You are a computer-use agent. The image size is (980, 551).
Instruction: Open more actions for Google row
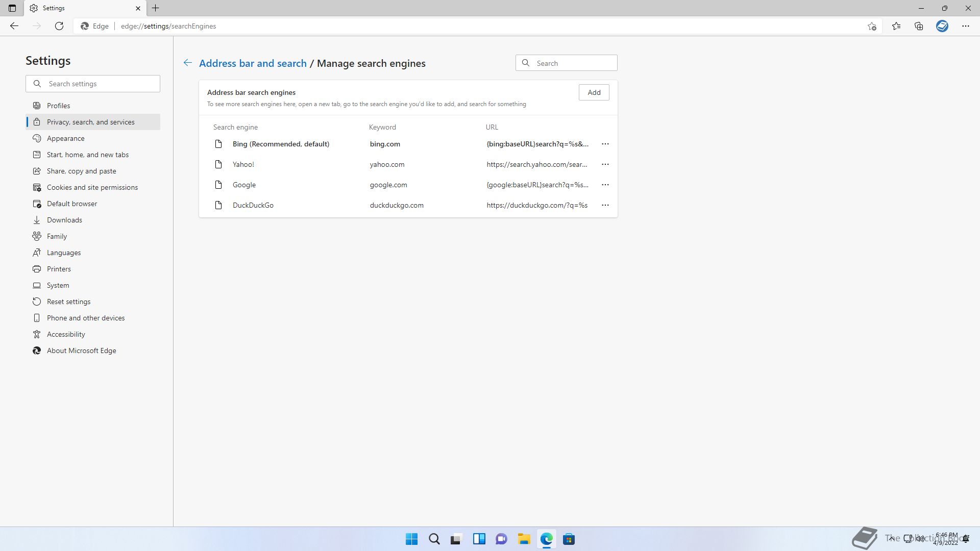(605, 185)
